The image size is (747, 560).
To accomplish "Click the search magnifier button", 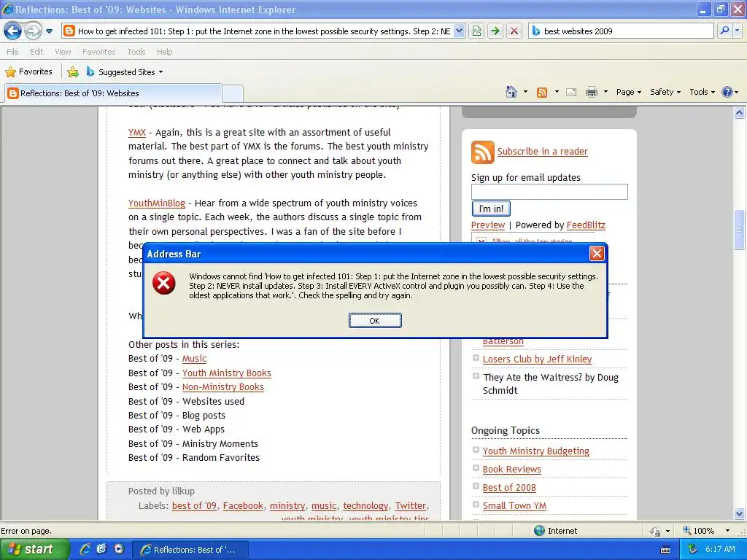I will point(724,31).
